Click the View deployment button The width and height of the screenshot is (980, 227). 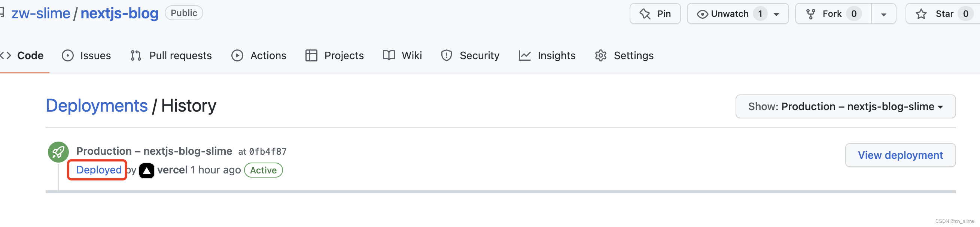900,155
